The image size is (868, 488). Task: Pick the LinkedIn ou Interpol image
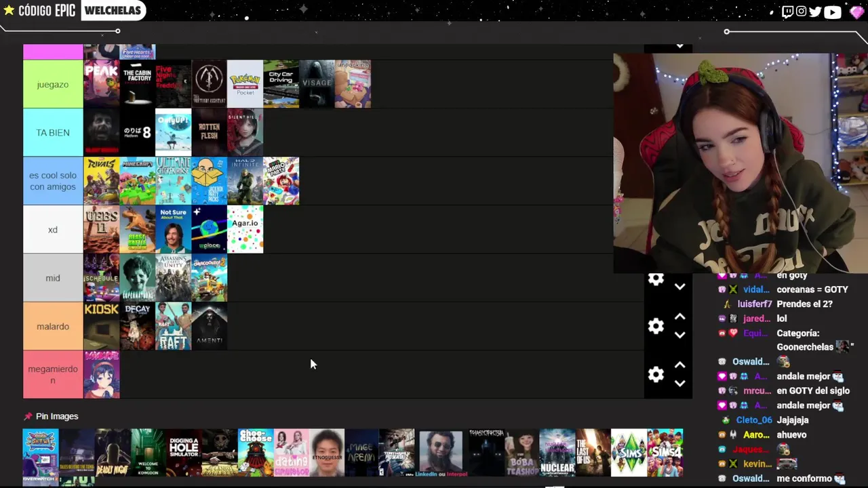click(441, 452)
